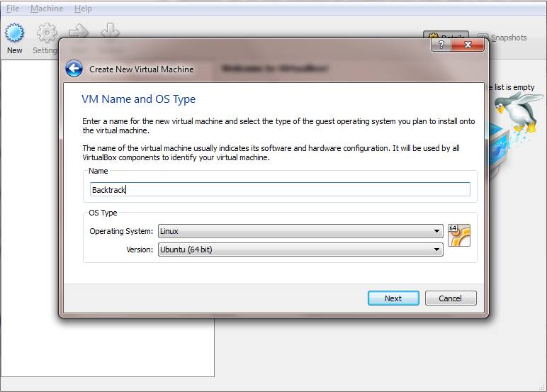Close the Create New Virtual Machine dialog
The width and height of the screenshot is (547, 392).
tap(468, 45)
